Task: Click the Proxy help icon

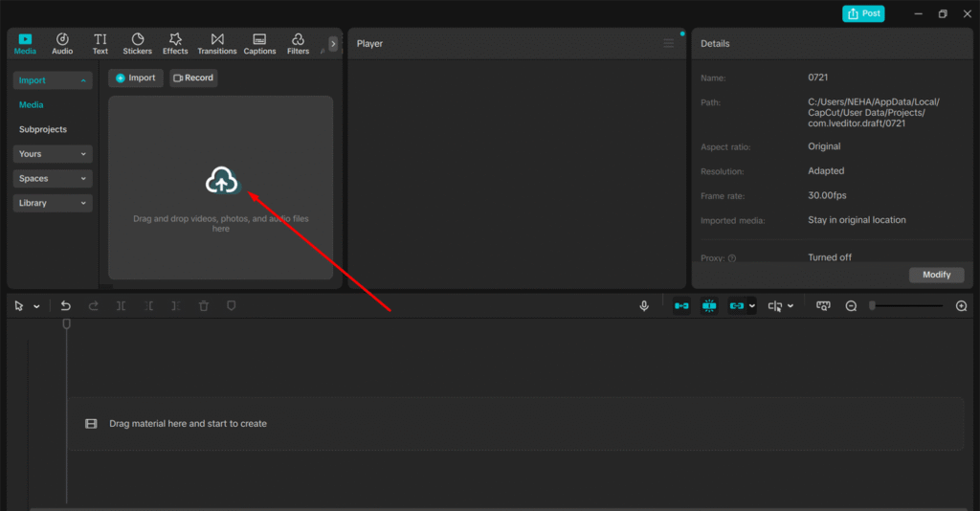Action: pos(732,258)
